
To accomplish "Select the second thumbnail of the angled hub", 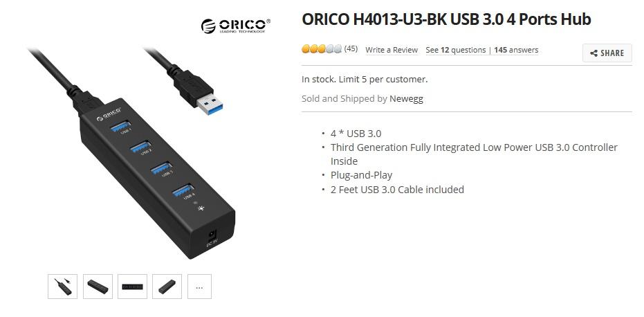I will click(x=98, y=287).
